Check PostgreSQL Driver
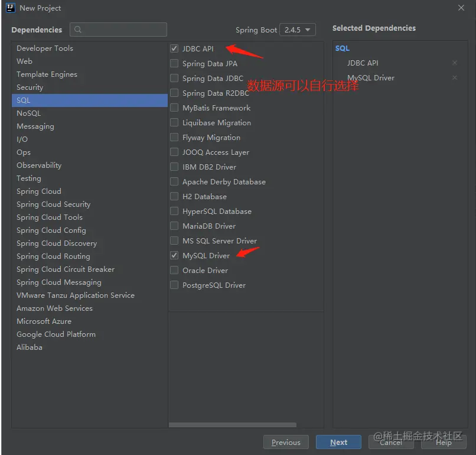 click(174, 285)
